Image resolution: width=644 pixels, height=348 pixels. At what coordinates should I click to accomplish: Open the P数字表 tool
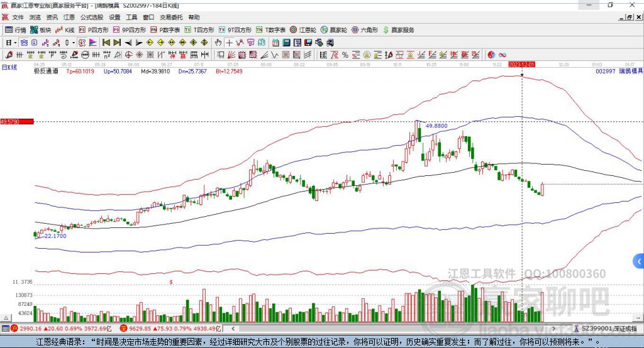pyautogui.click(x=165, y=30)
